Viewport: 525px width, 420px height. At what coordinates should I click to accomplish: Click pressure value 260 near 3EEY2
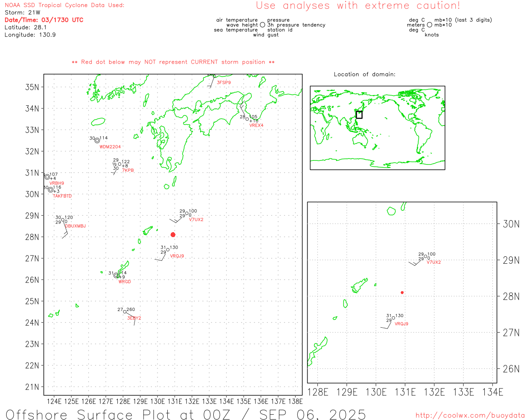(x=131, y=310)
